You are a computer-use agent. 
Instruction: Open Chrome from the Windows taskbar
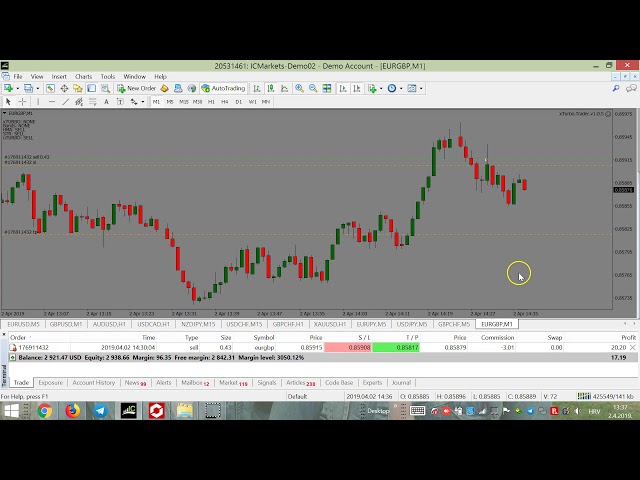coord(73,410)
